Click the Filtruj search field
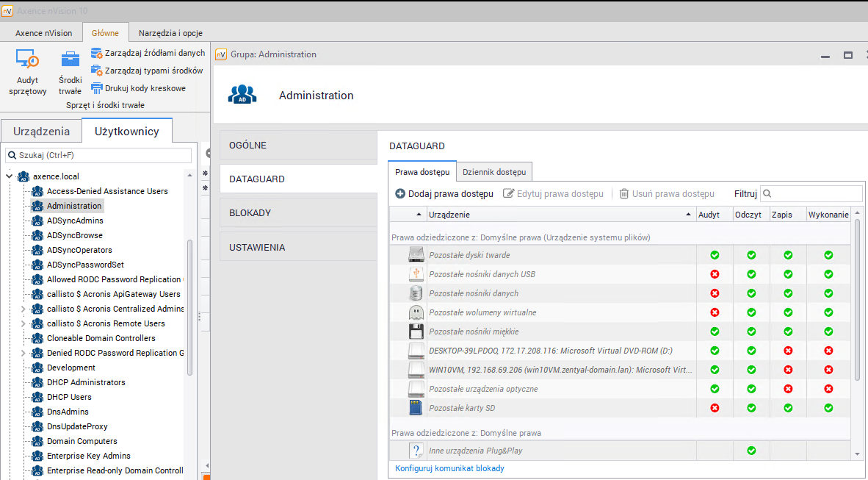Image resolution: width=868 pixels, height=480 pixels. point(811,193)
